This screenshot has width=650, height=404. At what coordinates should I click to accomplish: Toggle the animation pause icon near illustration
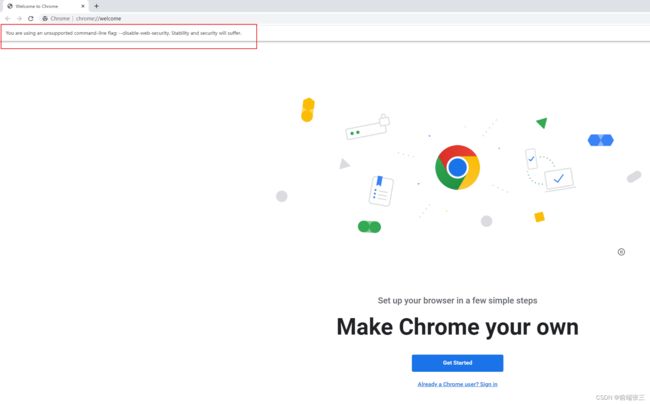click(x=621, y=252)
